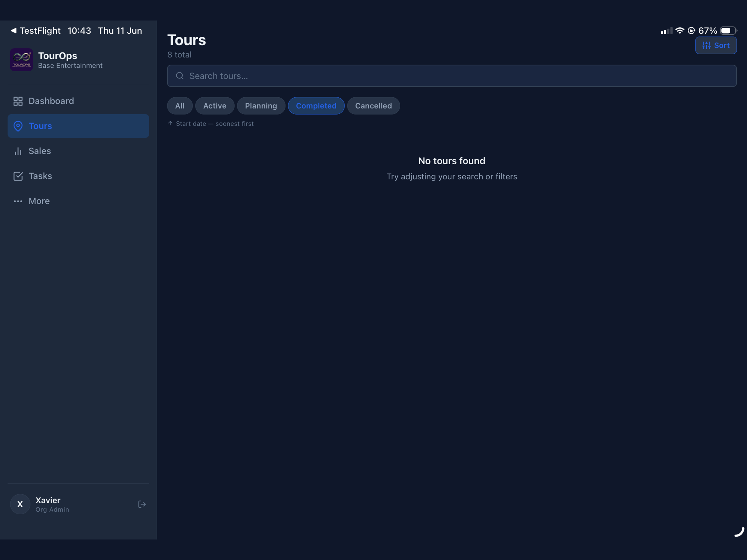Tap the rotation lock status icon

691,30
